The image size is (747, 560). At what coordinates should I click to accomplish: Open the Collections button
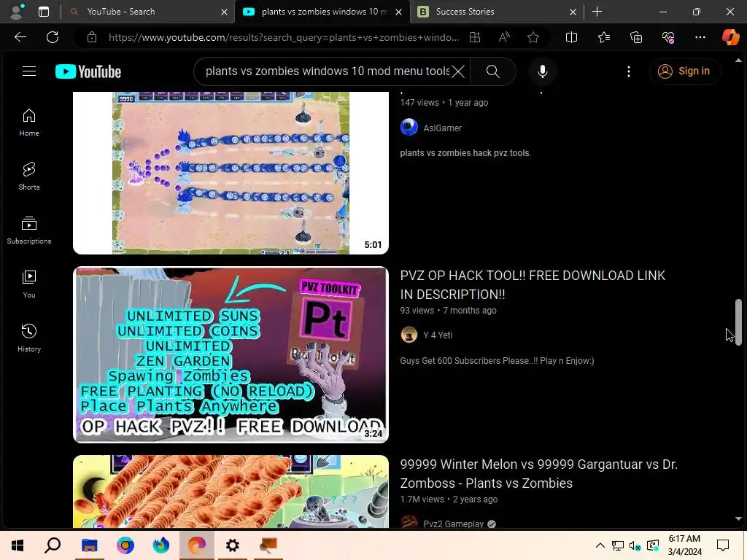click(x=636, y=37)
